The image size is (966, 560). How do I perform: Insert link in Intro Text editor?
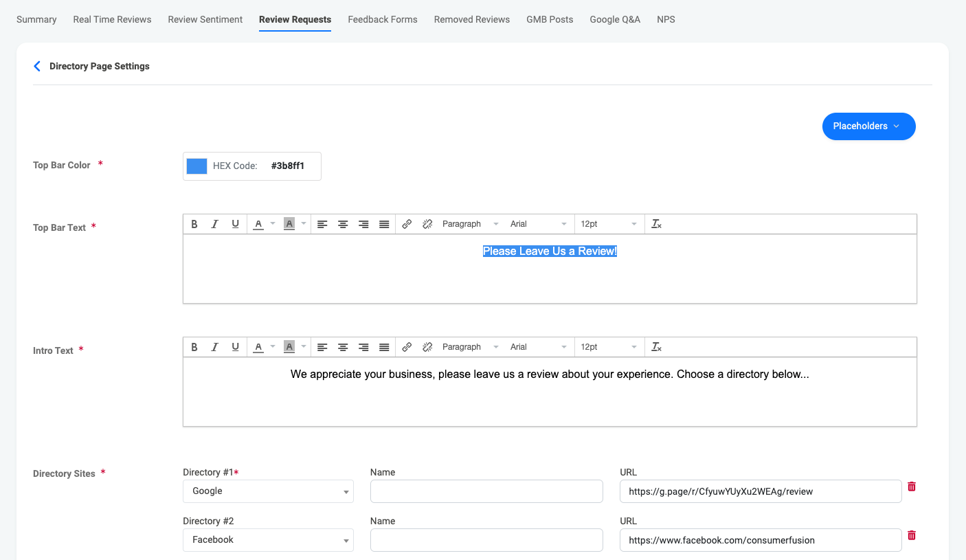(x=407, y=347)
